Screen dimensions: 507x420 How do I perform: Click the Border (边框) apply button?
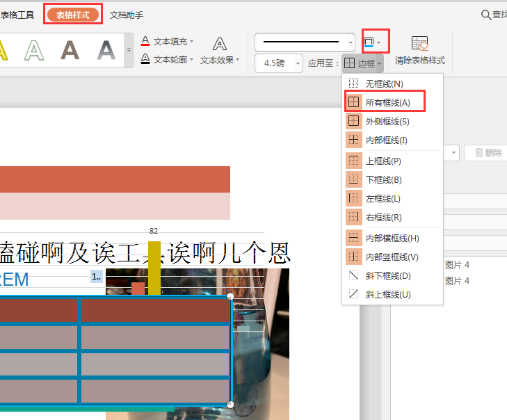(x=362, y=63)
